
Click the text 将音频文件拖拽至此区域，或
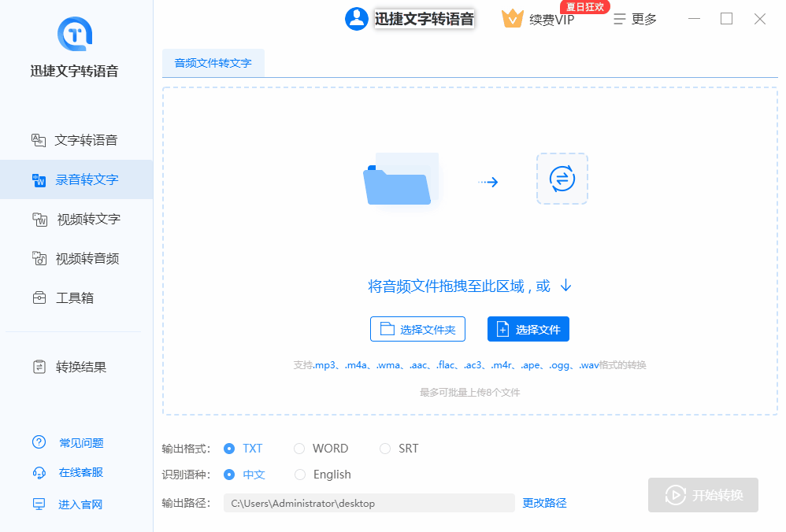[459, 286]
